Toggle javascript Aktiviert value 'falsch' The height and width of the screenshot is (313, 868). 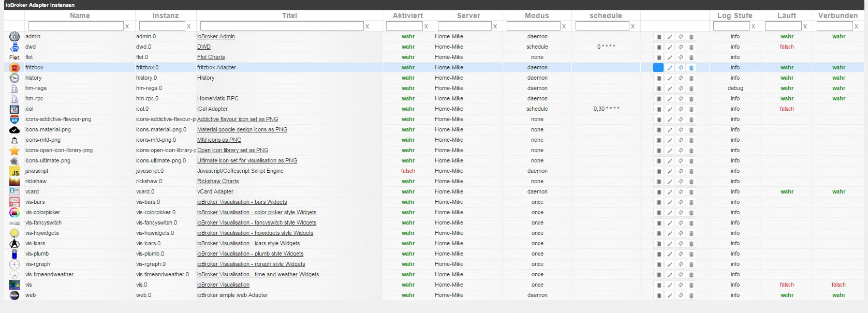tap(408, 171)
